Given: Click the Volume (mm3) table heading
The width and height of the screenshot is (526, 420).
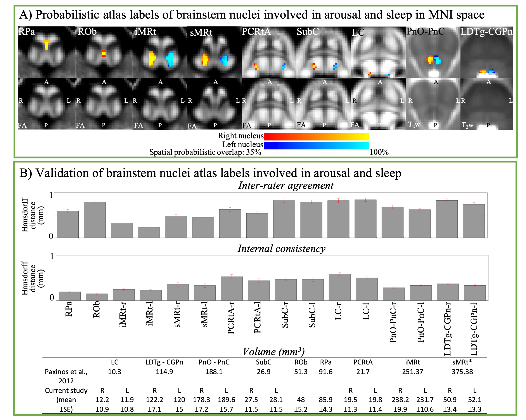Looking at the screenshot, I should point(273,352).
